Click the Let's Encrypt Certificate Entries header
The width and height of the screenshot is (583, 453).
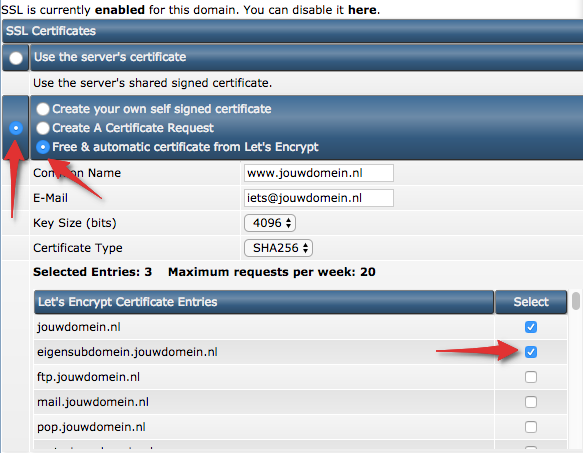click(264, 302)
